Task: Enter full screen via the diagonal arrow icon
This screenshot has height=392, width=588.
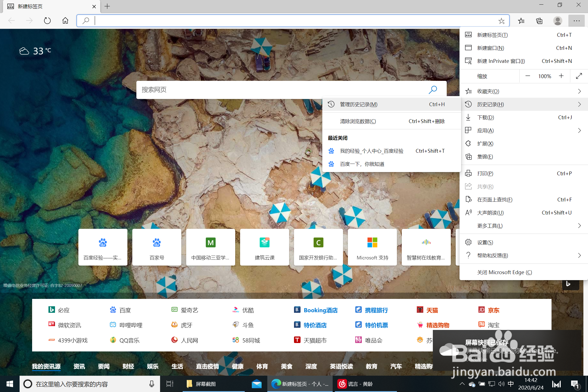Action: click(x=579, y=76)
